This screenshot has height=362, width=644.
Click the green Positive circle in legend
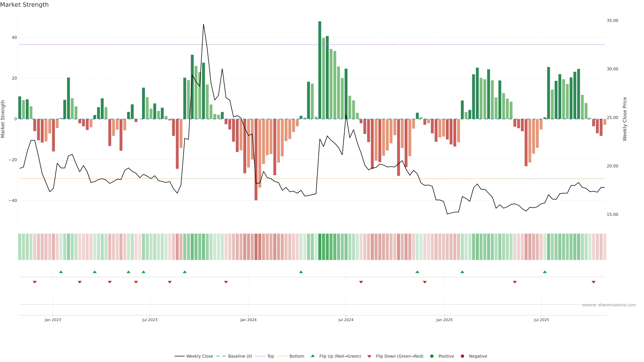pyautogui.click(x=432, y=356)
